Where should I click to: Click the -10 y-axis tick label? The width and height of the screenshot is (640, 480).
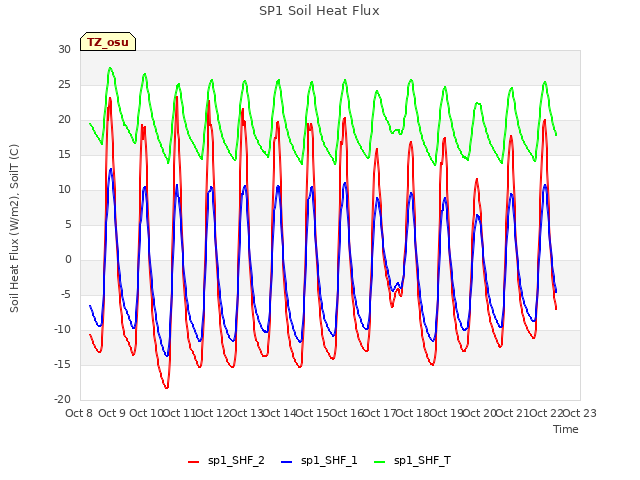pyautogui.click(x=62, y=329)
